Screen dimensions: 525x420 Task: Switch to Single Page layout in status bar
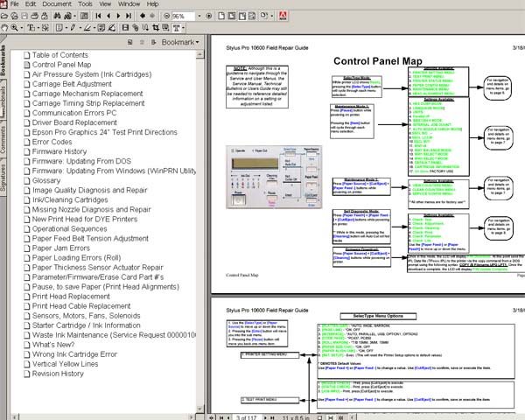click(x=320, y=417)
